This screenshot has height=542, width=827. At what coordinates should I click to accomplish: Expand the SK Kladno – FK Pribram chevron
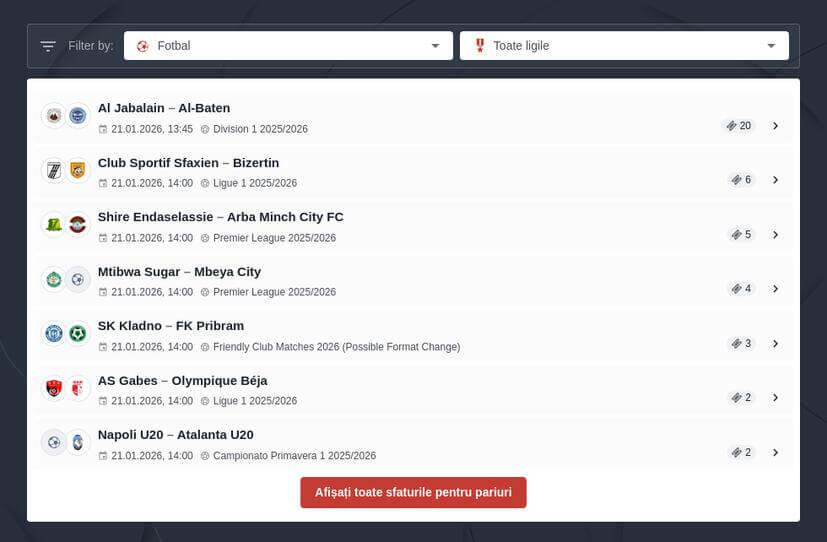coord(775,344)
